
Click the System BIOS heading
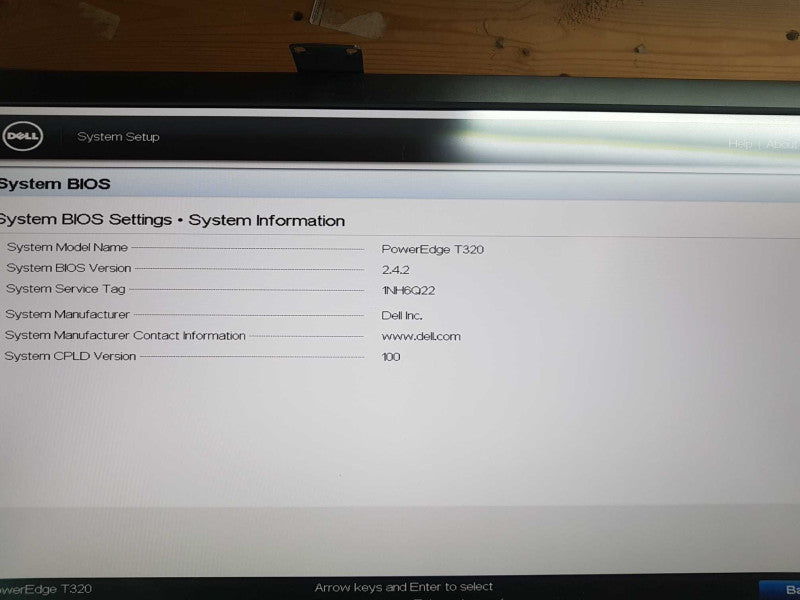[x=55, y=184]
